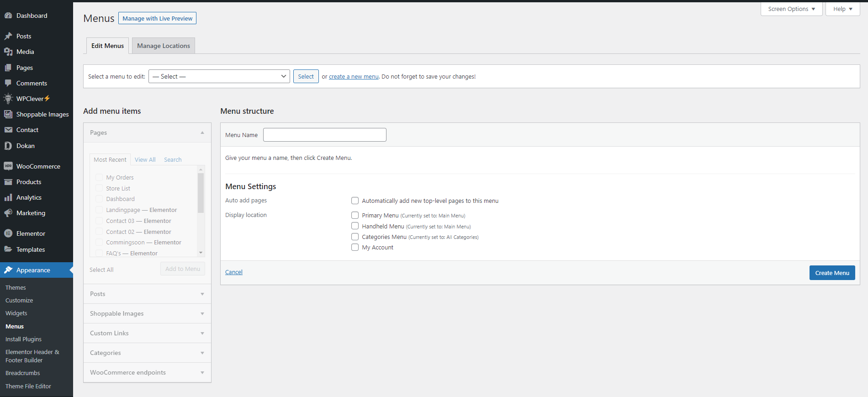
Task: Click the pages list scrollbar thumb
Action: (201, 193)
